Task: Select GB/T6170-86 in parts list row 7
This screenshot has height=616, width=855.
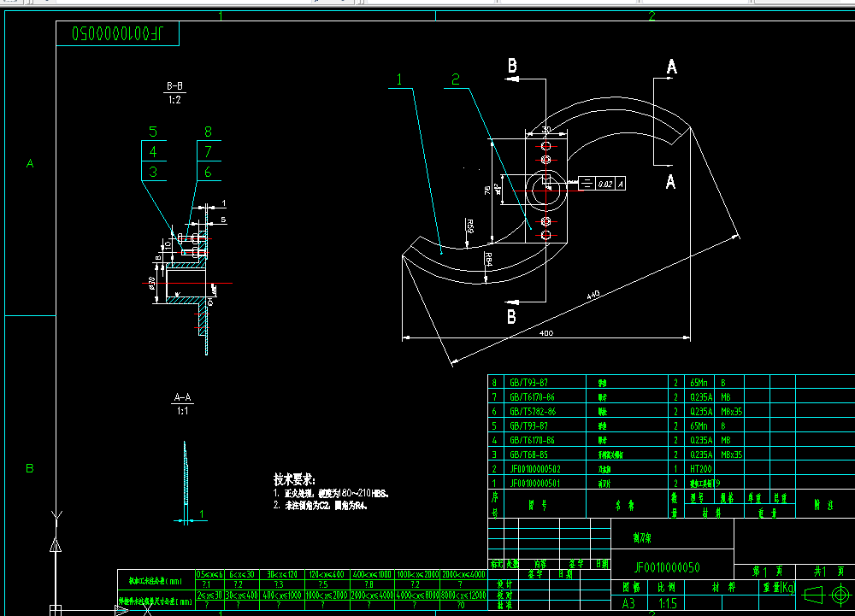Action: click(532, 397)
